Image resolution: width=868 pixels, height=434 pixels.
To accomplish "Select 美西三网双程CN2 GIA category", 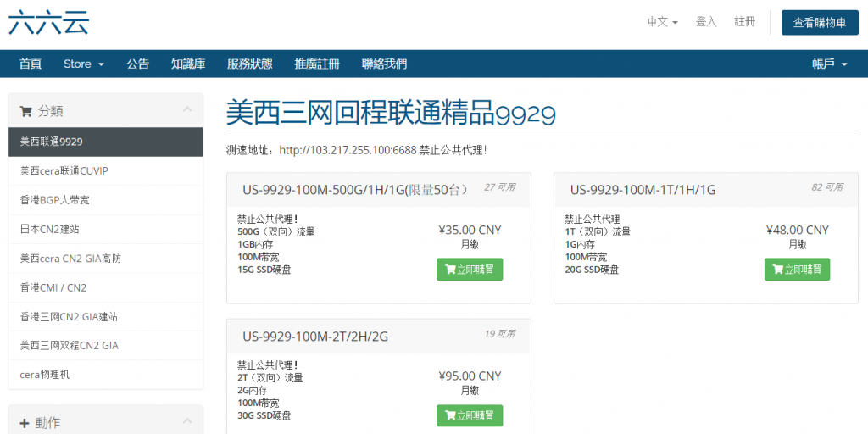I will tap(106, 346).
